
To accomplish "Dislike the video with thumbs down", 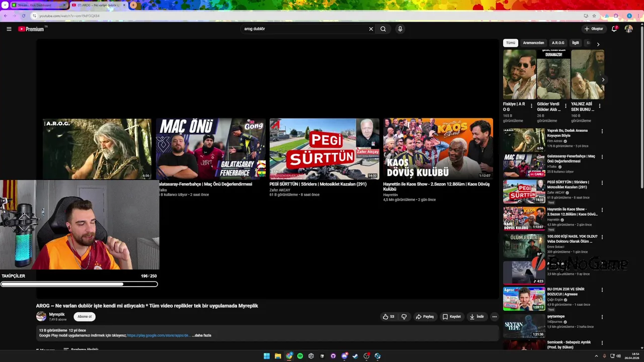I will click(404, 317).
